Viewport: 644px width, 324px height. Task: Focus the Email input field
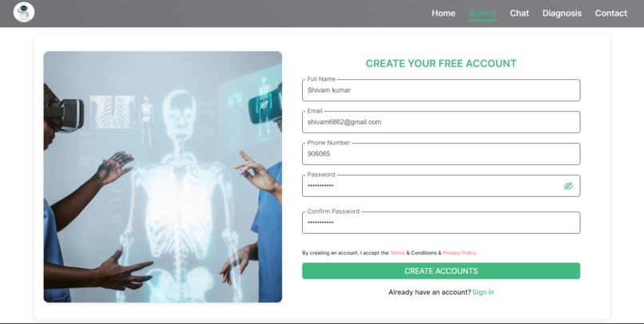[441, 122]
